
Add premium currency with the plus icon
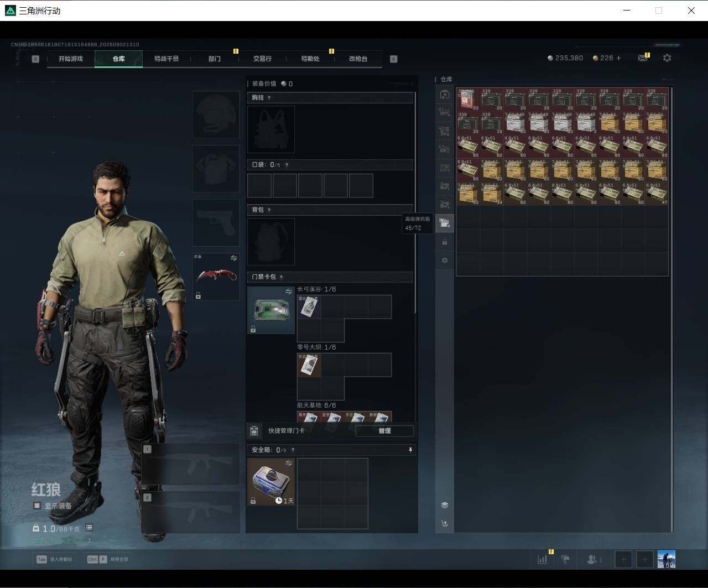tap(618, 58)
